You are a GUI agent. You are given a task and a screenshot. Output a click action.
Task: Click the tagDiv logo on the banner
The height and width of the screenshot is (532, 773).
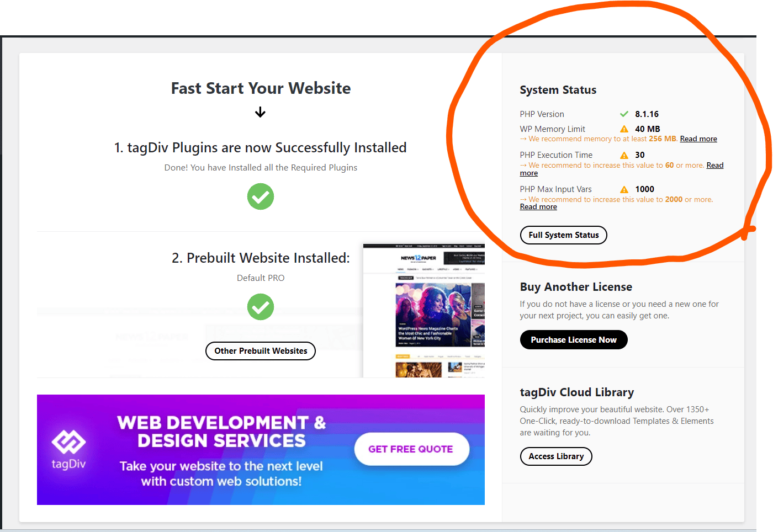pos(68,449)
